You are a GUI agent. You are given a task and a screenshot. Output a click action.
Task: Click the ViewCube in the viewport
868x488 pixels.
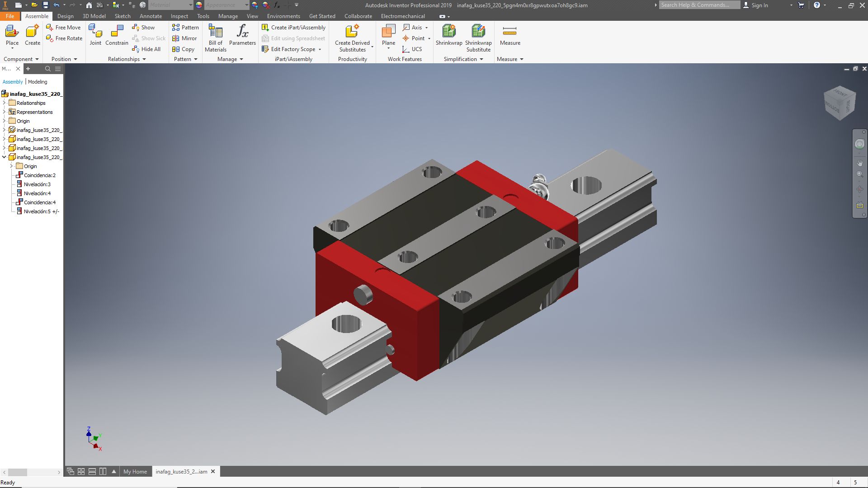pyautogui.click(x=840, y=103)
